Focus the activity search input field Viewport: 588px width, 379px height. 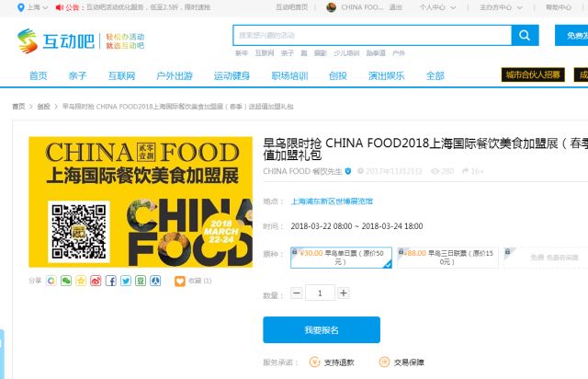tap(372, 35)
